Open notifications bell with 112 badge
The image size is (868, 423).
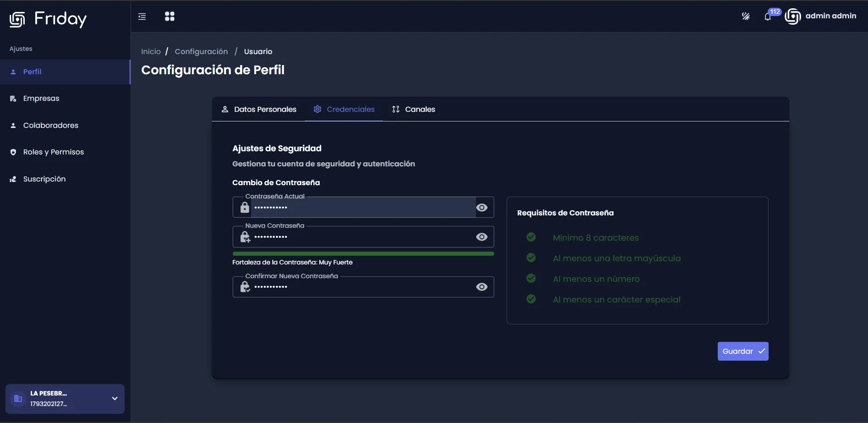click(x=768, y=17)
